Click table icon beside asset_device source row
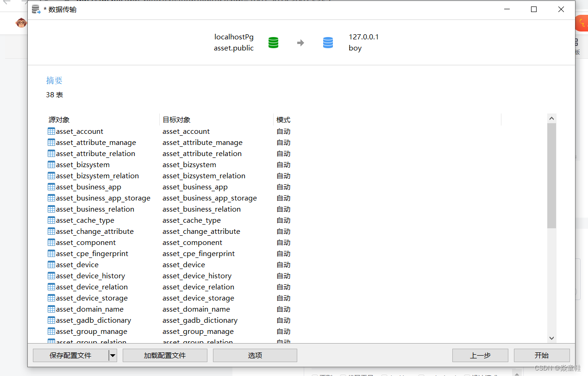Screen dimensions: 588x376 click(x=51, y=265)
